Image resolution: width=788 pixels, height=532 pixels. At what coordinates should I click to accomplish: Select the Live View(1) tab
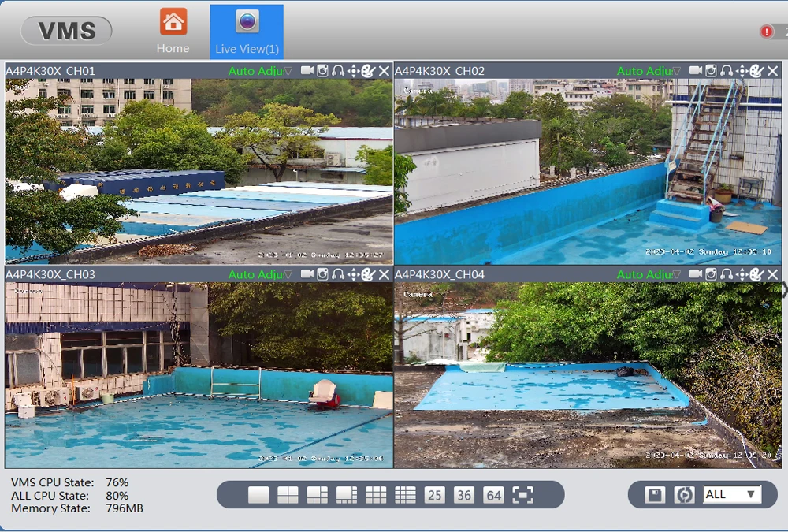click(x=247, y=32)
